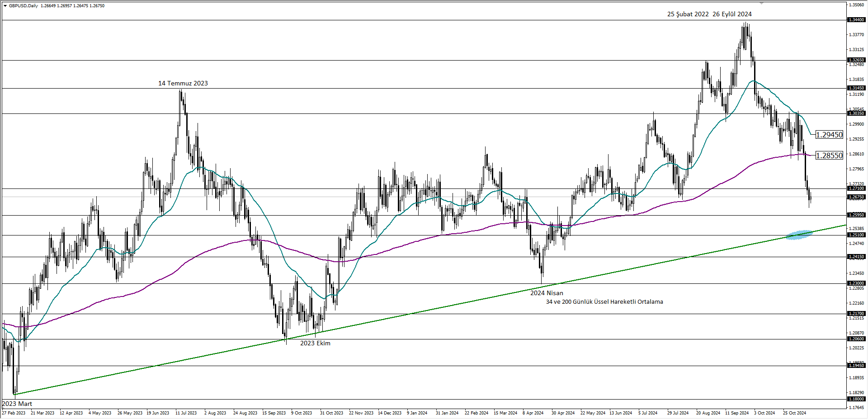Click the boxed 1.28550 price label
The image size is (868, 419).
(x=829, y=155)
